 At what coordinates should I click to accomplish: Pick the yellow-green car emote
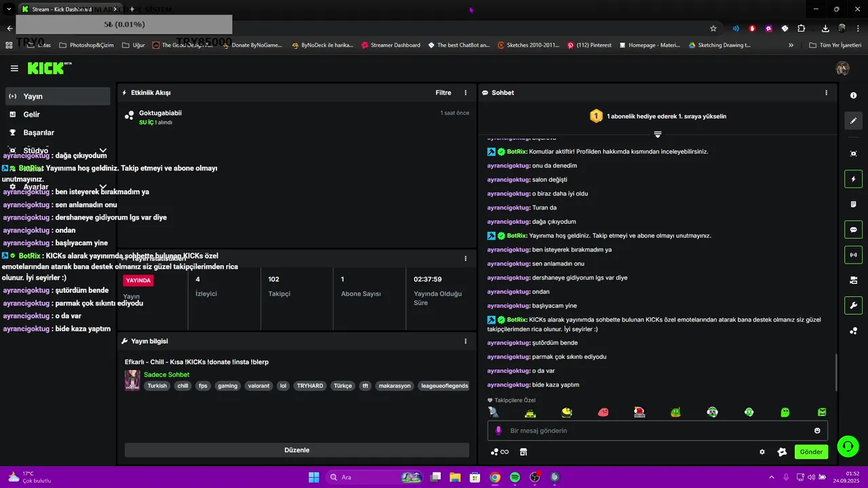[530, 413]
